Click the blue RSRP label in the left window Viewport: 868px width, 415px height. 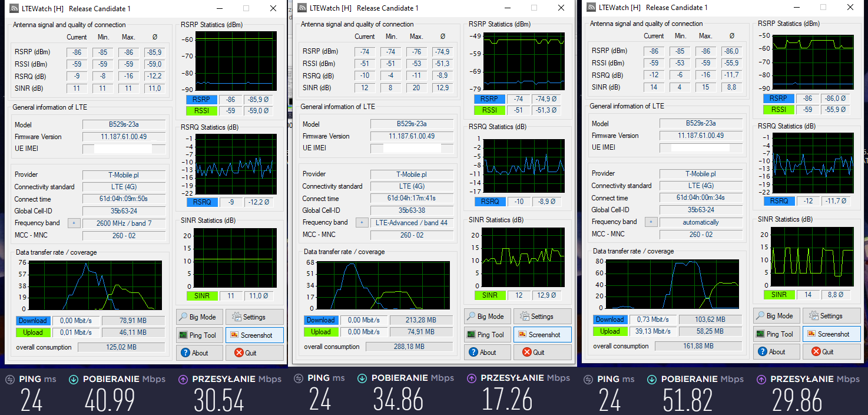(x=201, y=100)
